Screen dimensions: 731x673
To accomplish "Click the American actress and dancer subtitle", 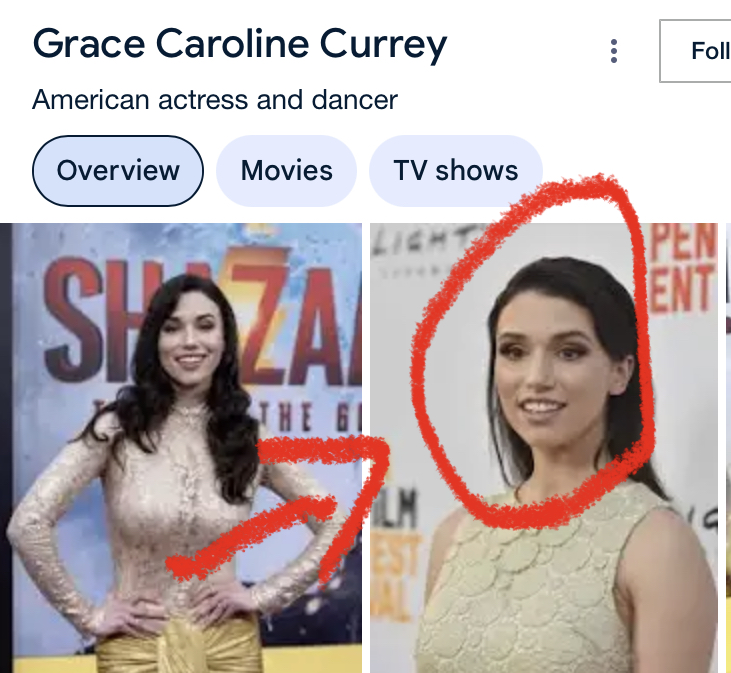I will 215,100.
